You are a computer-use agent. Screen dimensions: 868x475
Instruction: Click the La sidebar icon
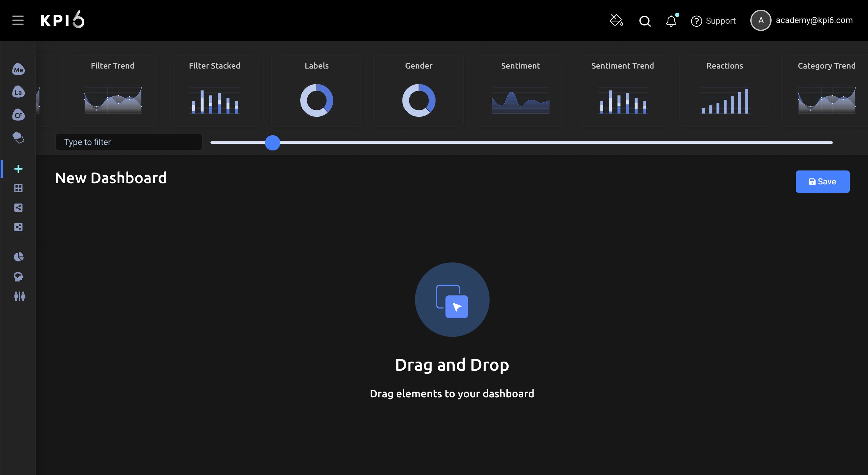[19, 92]
